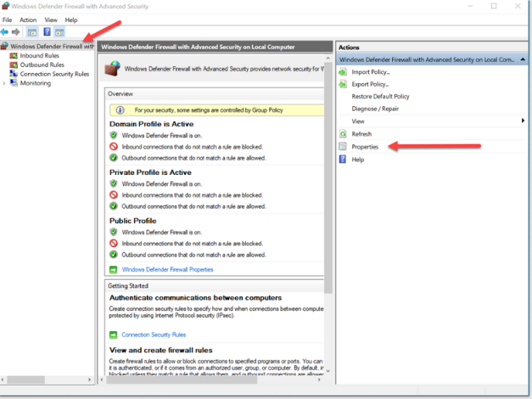Viewport: 532px width, 399px height.
Task: Click the blue Help question-mark toolbar icon
Action: point(47,32)
